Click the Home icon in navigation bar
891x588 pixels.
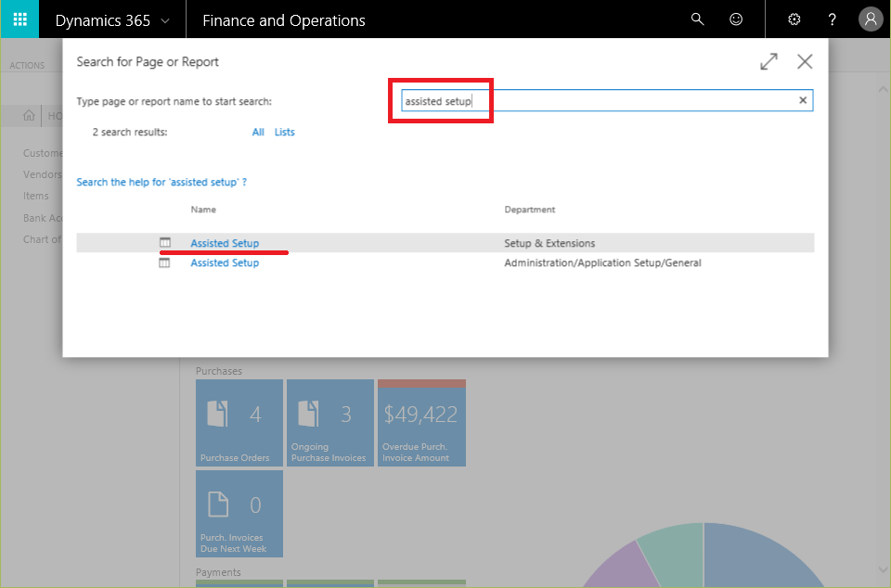pos(29,116)
